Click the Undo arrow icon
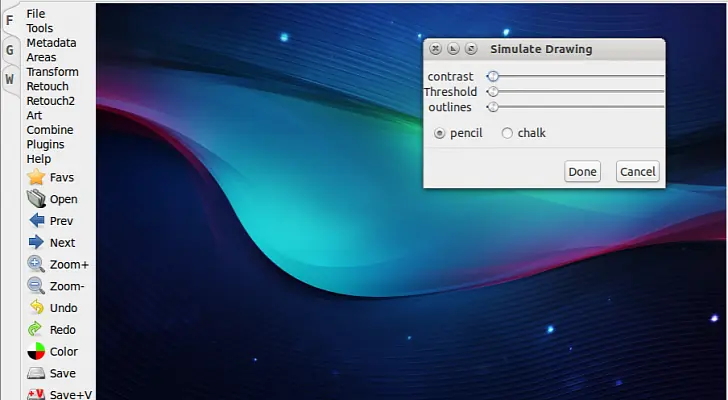The image size is (728, 400). [x=36, y=308]
